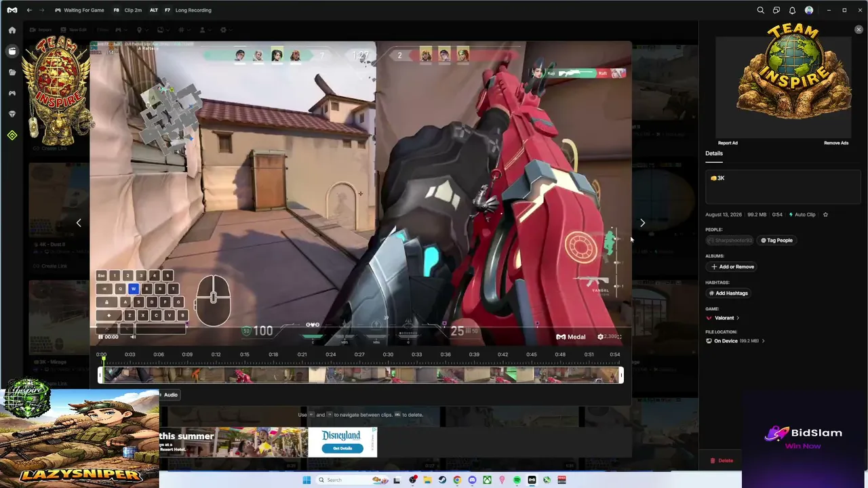Mute the video volume
The height and width of the screenshot is (488, 868).
(133, 337)
